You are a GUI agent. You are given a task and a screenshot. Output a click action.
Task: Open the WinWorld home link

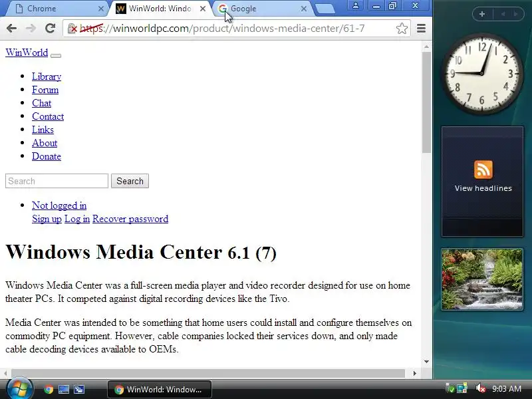tap(27, 53)
